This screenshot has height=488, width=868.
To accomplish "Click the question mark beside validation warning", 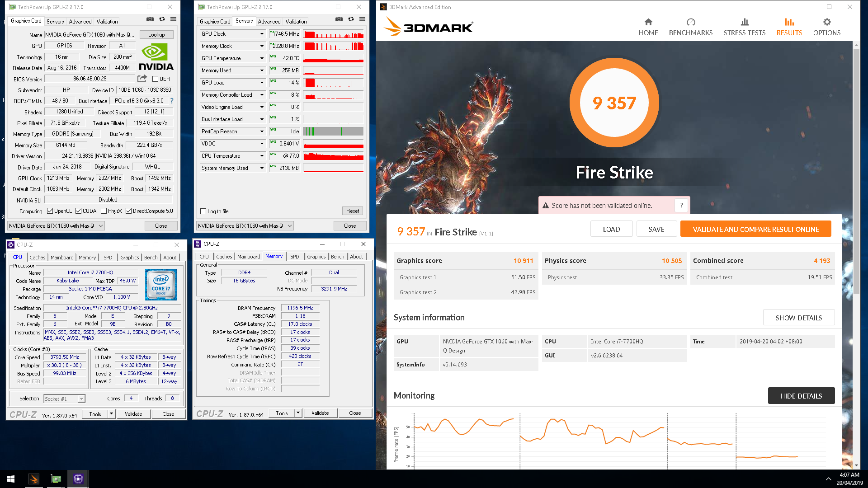I will 681,206.
